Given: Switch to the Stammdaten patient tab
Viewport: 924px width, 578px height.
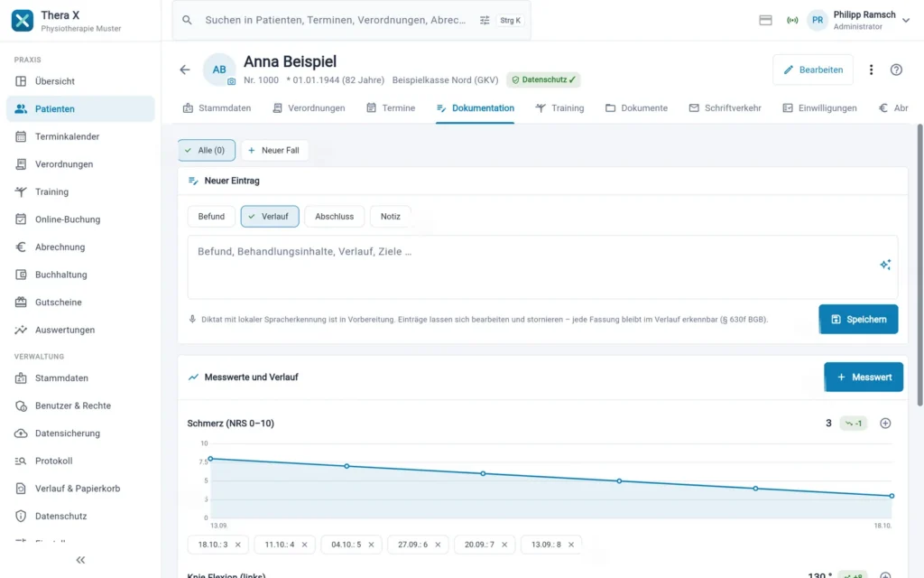Looking at the screenshot, I should click(217, 108).
